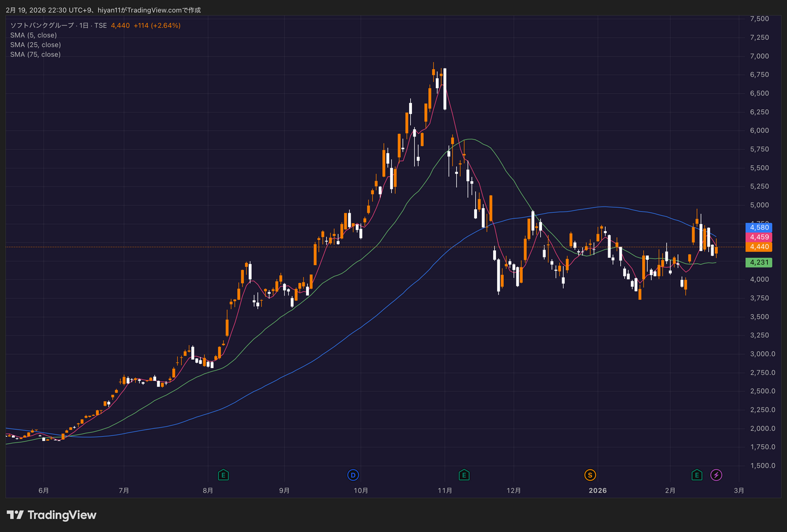Click the purple lightning event marker
The width and height of the screenshot is (787, 532).
pyautogui.click(x=717, y=475)
